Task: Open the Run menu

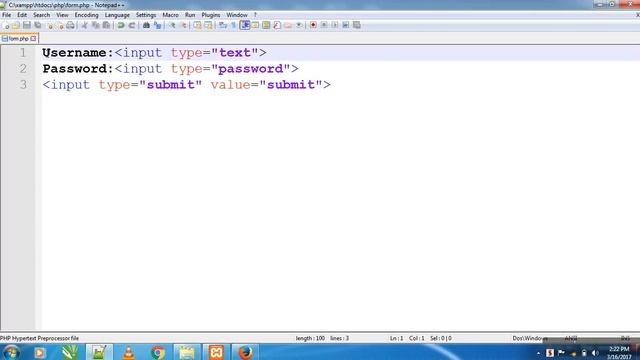Action: pyautogui.click(x=190, y=15)
